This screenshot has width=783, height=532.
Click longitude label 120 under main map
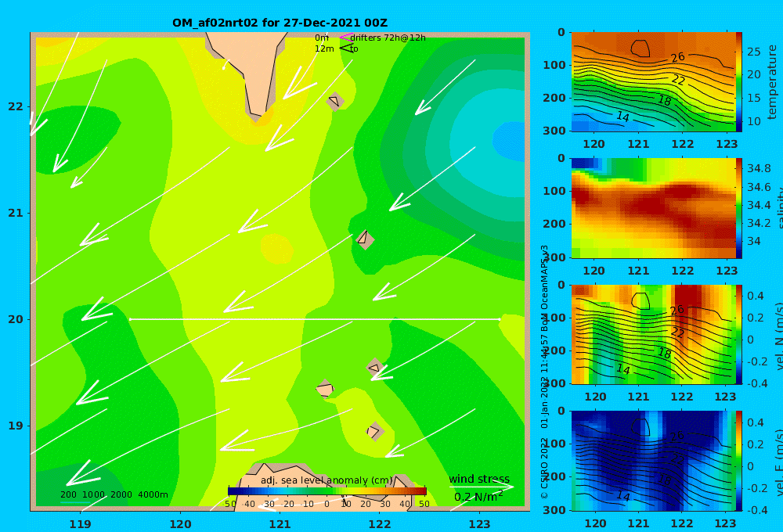(x=180, y=523)
